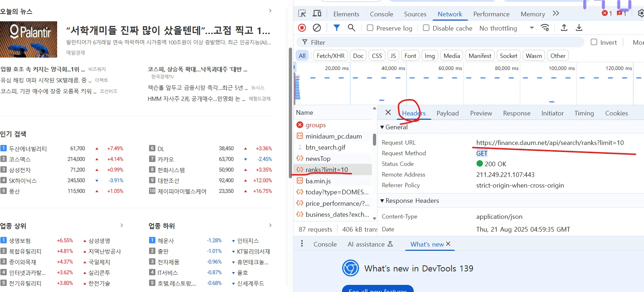Expand 업종 상위 with its chevron
644x292 pixels.
pyautogui.click(x=122, y=225)
